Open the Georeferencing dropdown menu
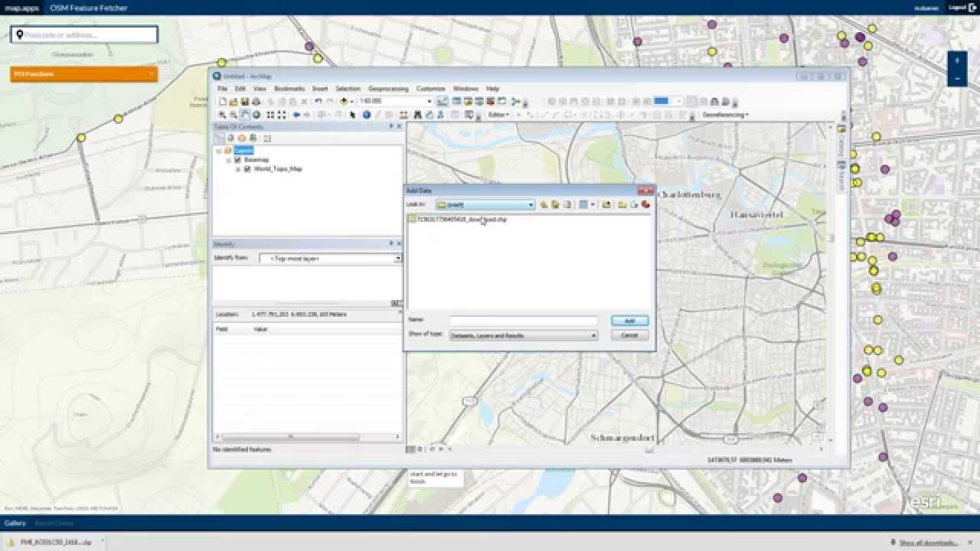Screen dimensions: 980x551 (725, 115)
